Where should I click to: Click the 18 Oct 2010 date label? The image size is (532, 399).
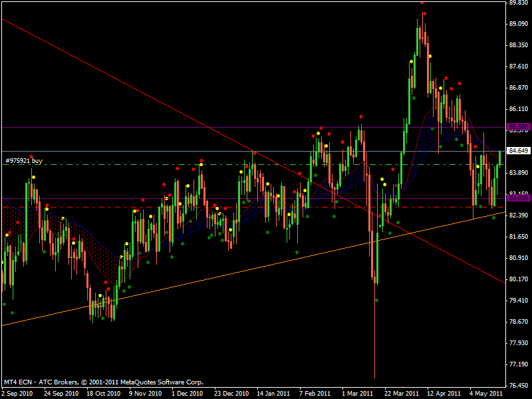coord(104,394)
